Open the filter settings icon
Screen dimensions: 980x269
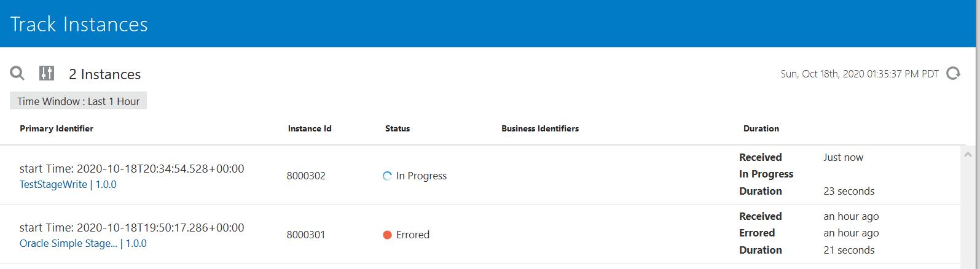[x=47, y=74]
